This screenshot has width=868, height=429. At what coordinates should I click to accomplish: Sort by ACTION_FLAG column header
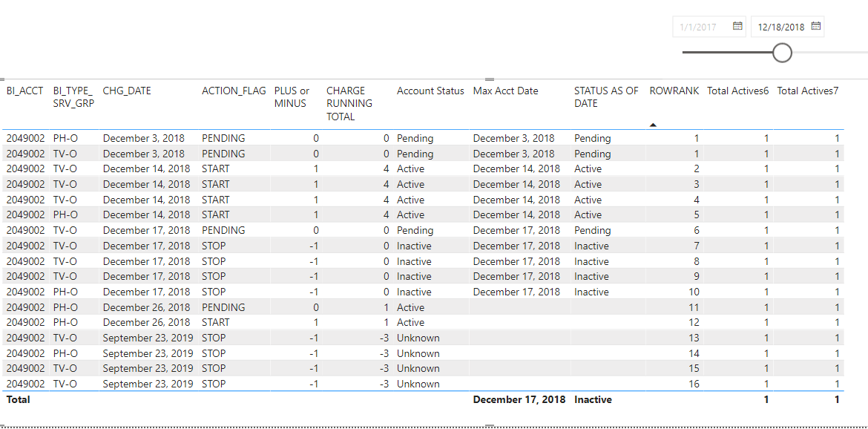tap(234, 91)
